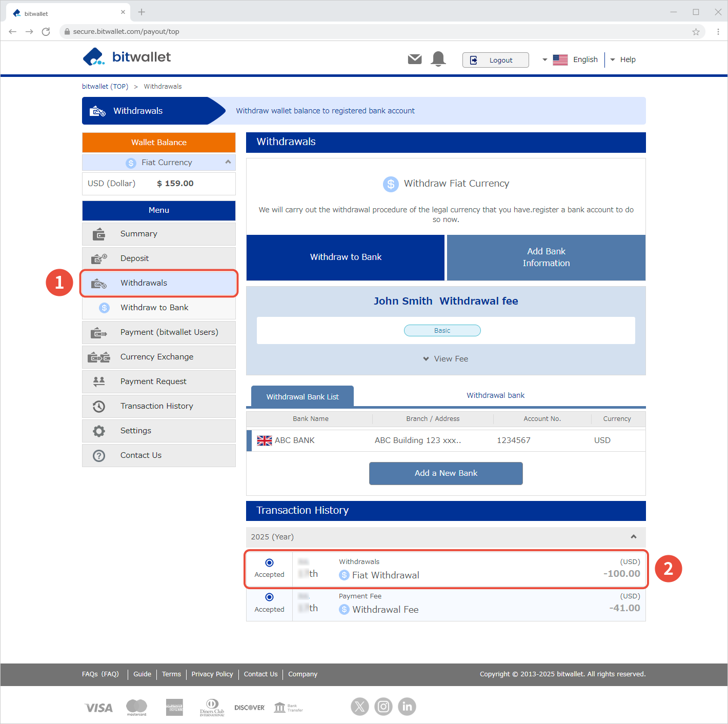Click the browser address bar
This screenshot has height=724, width=728.
pyautogui.click(x=359, y=32)
